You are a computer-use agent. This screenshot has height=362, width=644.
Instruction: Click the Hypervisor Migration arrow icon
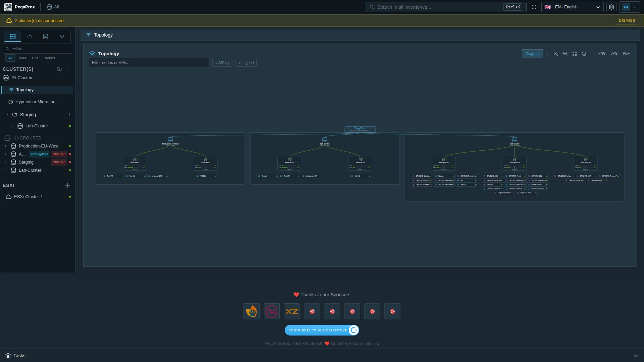11,102
